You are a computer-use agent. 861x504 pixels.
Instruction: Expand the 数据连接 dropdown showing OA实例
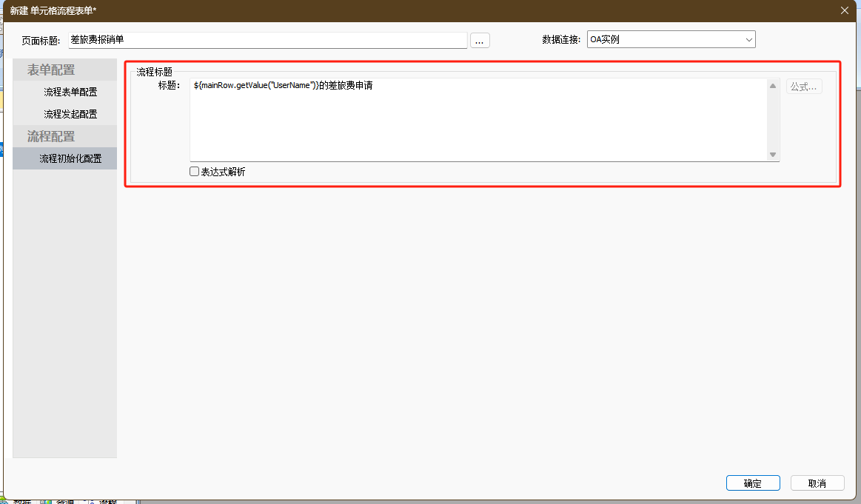click(x=671, y=39)
